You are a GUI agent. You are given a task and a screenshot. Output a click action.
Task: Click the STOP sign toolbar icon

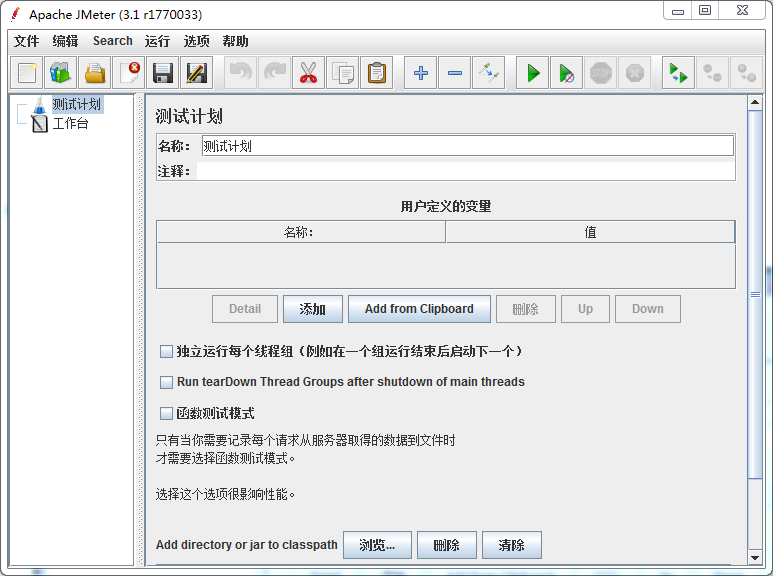600,73
